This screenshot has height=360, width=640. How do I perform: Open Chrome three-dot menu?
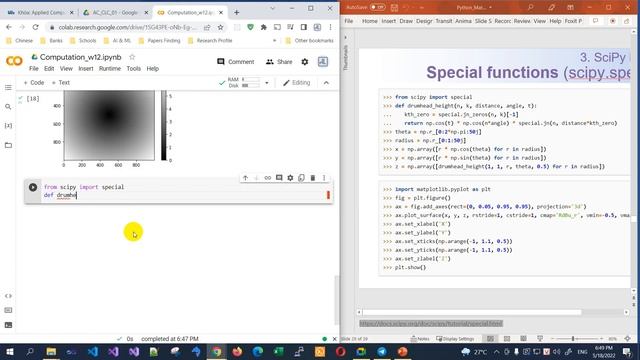[x=330, y=27]
